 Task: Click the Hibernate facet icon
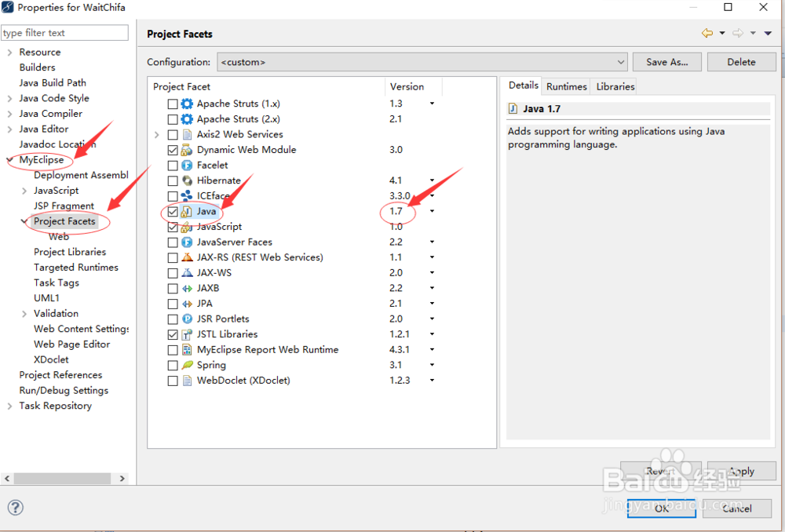tap(187, 180)
